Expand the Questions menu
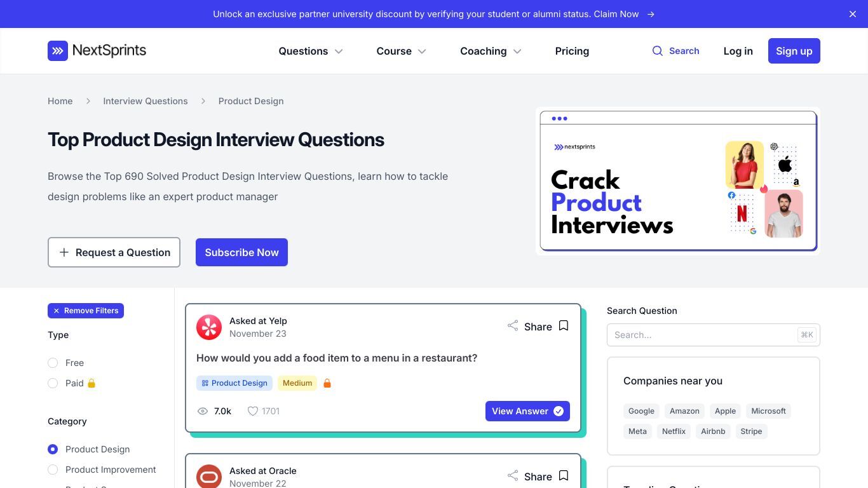Image resolution: width=868 pixels, height=488 pixels. pyautogui.click(x=311, y=51)
